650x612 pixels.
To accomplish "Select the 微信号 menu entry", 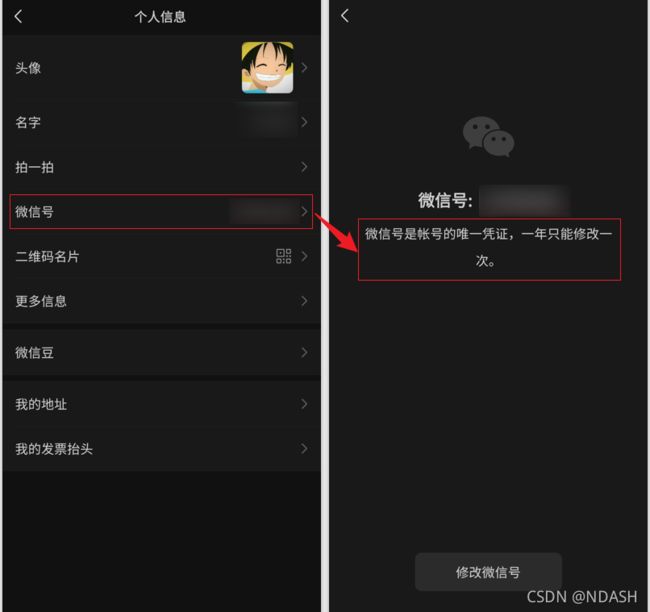I will pos(161,211).
